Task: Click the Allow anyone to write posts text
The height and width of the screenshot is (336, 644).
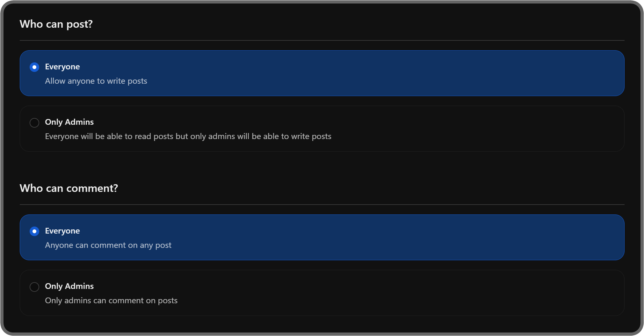Action: 96,81
